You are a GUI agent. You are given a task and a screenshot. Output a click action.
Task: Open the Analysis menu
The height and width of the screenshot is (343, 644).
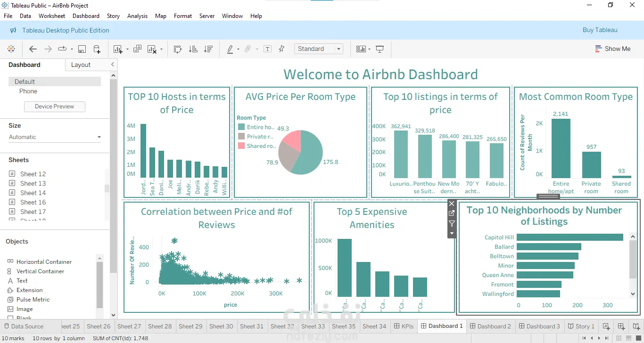(x=137, y=16)
